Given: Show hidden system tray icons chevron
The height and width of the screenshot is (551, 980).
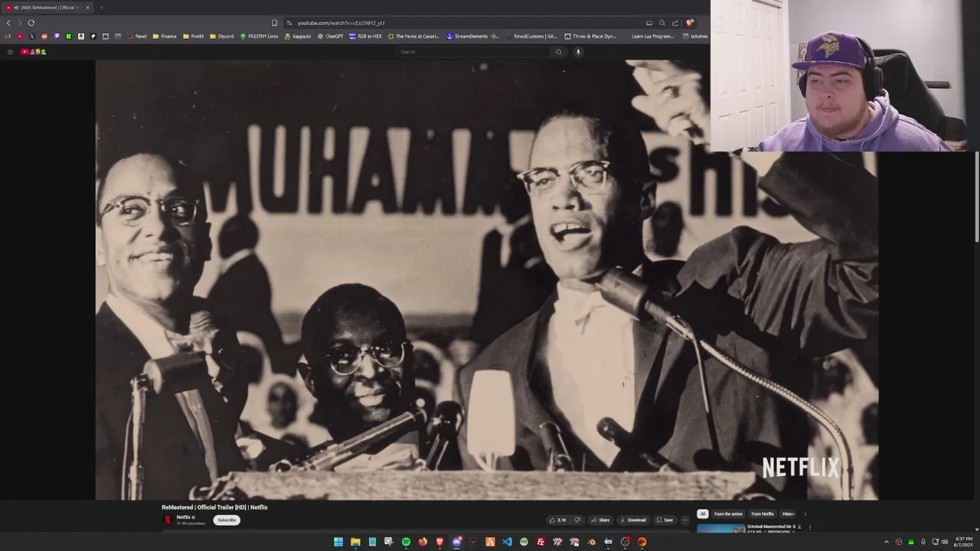Looking at the screenshot, I should [x=887, y=542].
